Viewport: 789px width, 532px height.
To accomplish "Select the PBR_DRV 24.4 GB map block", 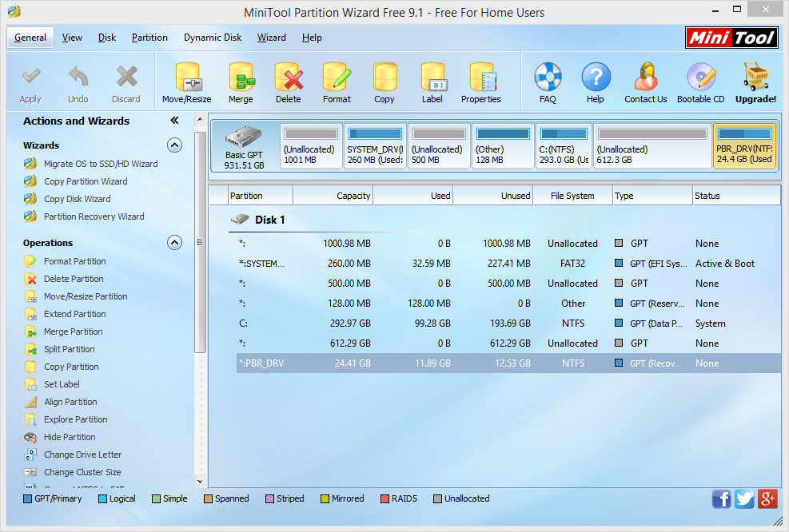I will (744, 146).
